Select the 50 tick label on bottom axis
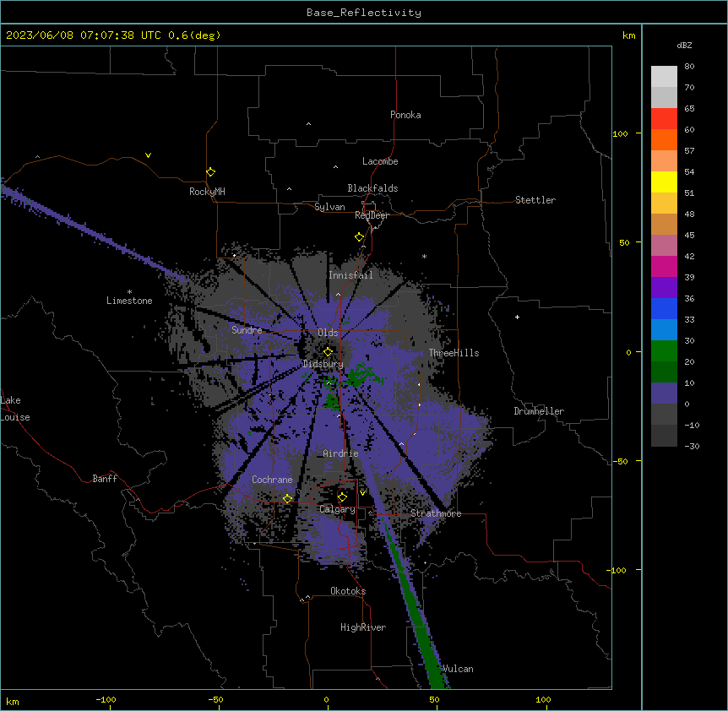Screen dimensions: 728x711 [434, 699]
